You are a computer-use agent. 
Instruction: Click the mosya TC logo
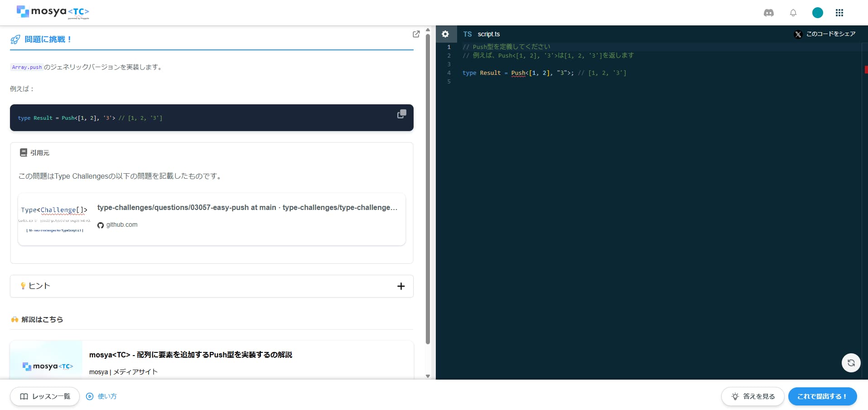click(53, 12)
